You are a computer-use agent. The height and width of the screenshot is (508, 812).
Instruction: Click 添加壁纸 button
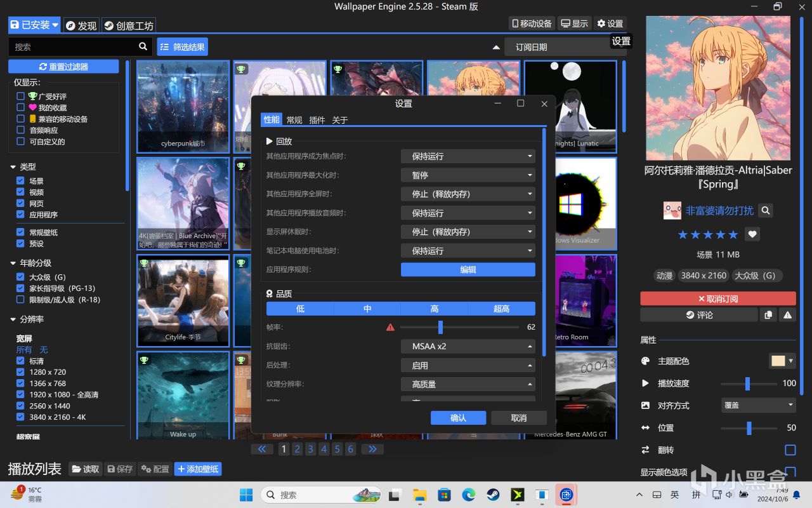coord(198,469)
